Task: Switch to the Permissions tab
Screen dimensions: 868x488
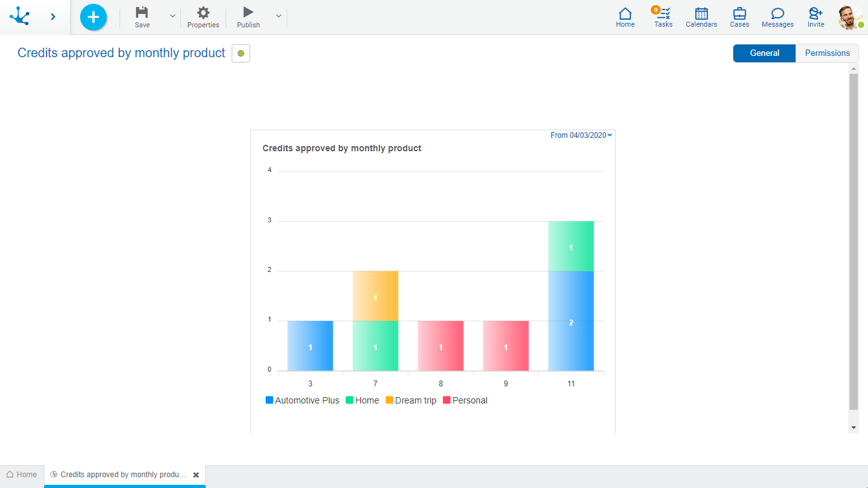Action: [827, 53]
